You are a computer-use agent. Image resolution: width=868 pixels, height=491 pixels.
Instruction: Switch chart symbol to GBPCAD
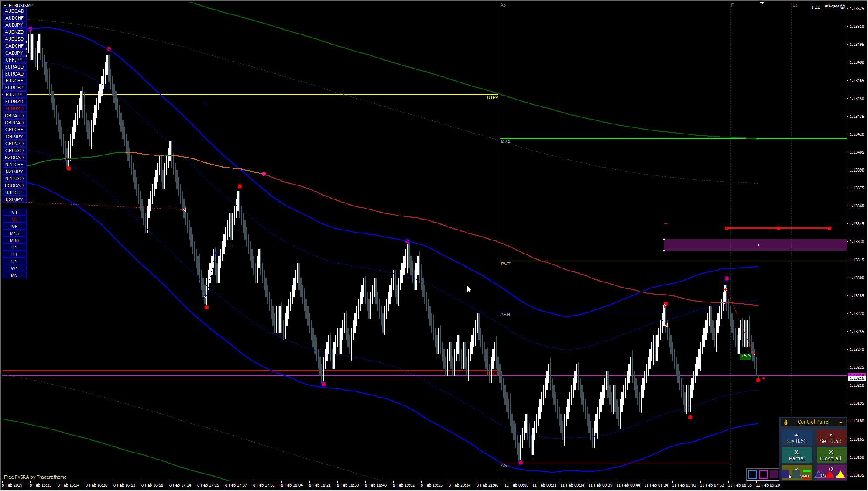pos(14,123)
